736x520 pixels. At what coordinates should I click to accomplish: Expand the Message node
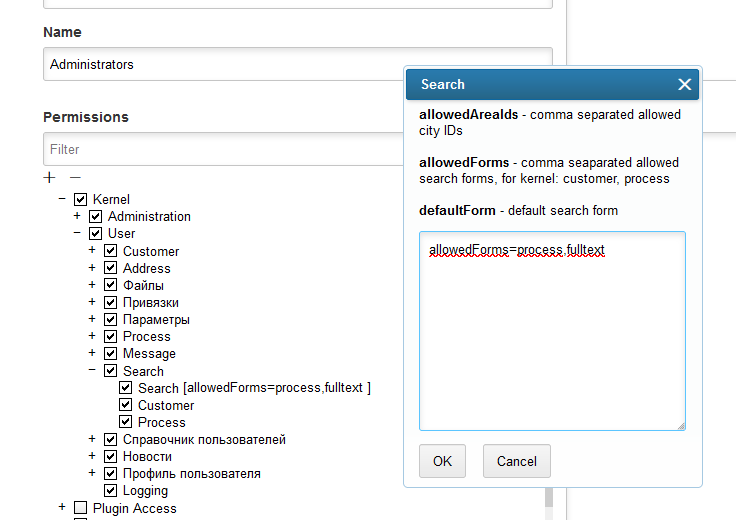click(92, 352)
